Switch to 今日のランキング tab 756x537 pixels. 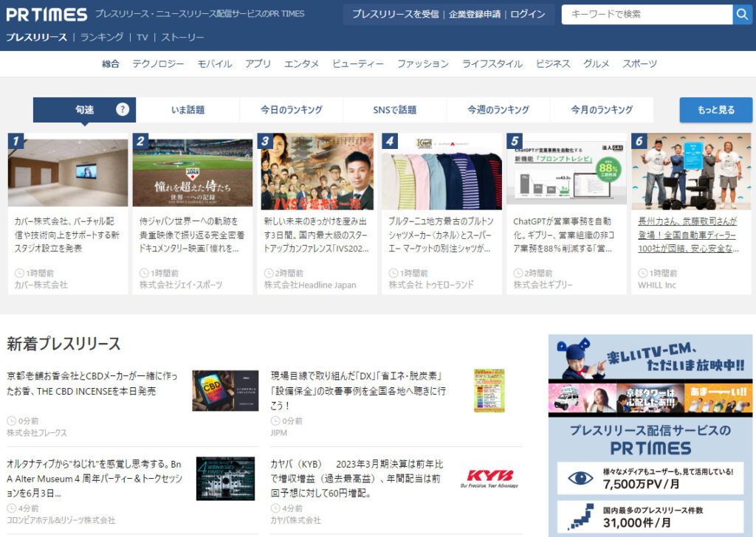tap(291, 110)
